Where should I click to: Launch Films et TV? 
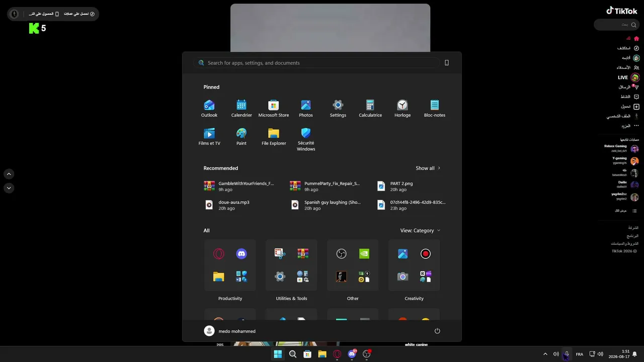tap(209, 137)
